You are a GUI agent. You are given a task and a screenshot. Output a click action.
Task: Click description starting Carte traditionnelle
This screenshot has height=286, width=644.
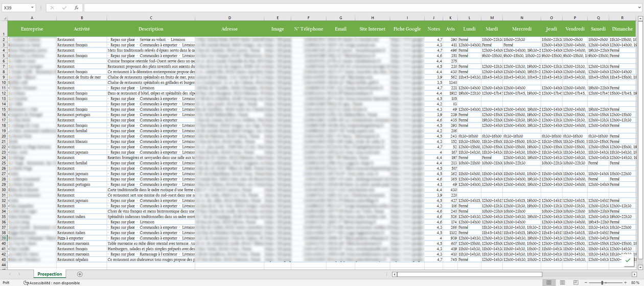pyautogui.click(x=151, y=189)
